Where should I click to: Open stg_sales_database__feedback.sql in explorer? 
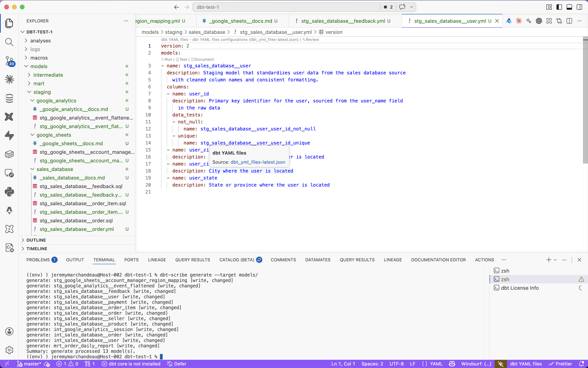pos(81,186)
